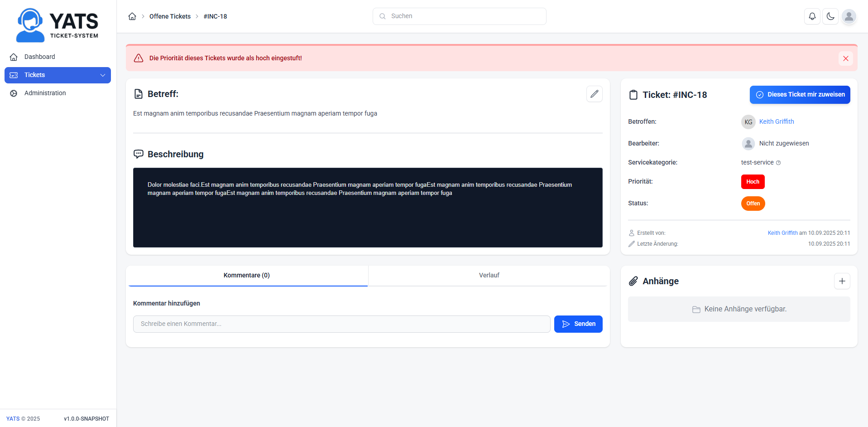Expand the Tickets sidebar chevron
Screen dimensions: 868x427
(x=103, y=75)
